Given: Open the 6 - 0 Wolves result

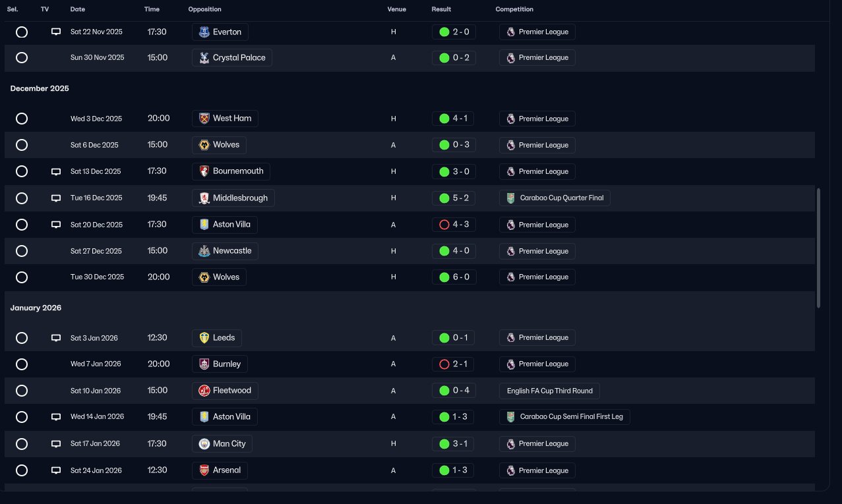Looking at the screenshot, I should (454, 277).
